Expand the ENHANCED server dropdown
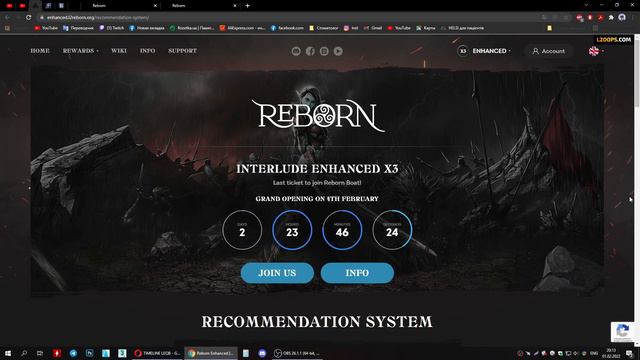This screenshot has width=640, height=360. [491, 51]
